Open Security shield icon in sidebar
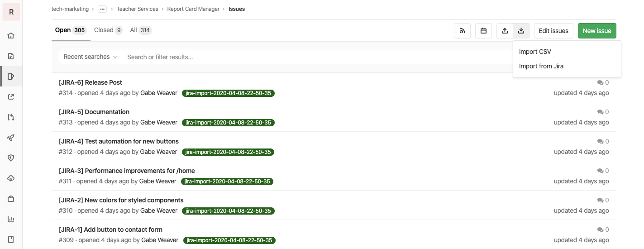 [11, 158]
